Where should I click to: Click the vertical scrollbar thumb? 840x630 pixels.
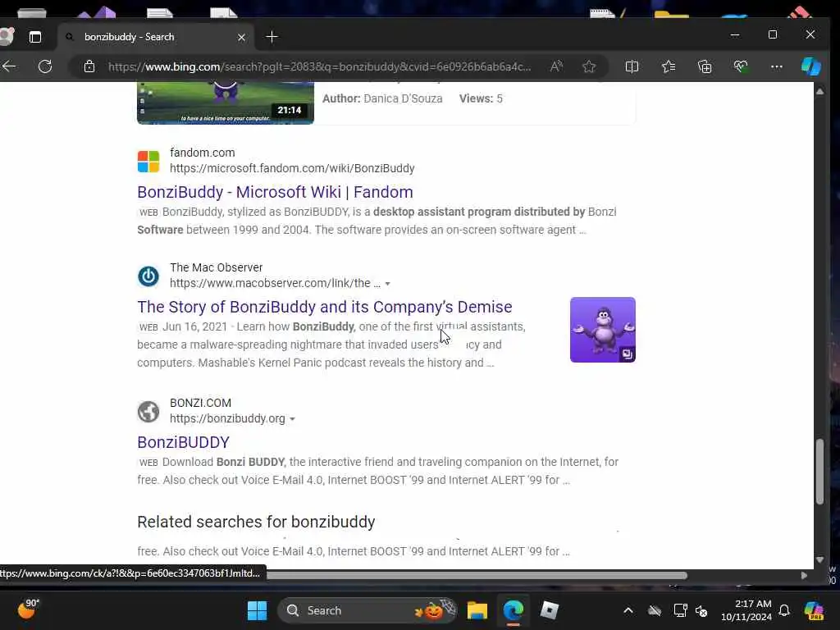click(819, 472)
